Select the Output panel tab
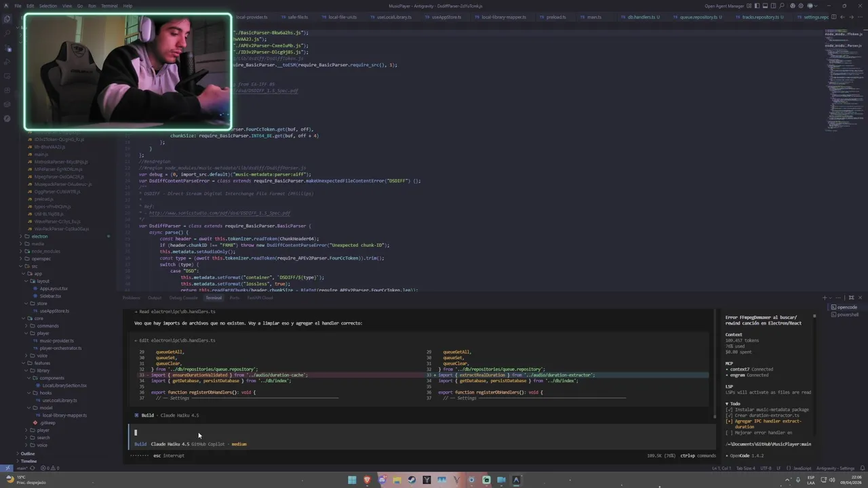 click(x=155, y=298)
